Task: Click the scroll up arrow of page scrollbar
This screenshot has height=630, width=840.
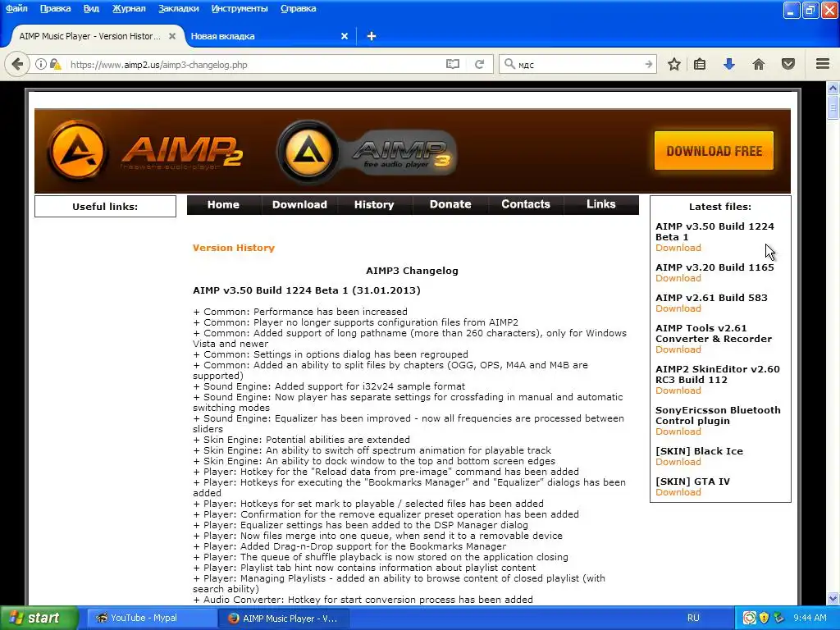Action: point(833,88)
